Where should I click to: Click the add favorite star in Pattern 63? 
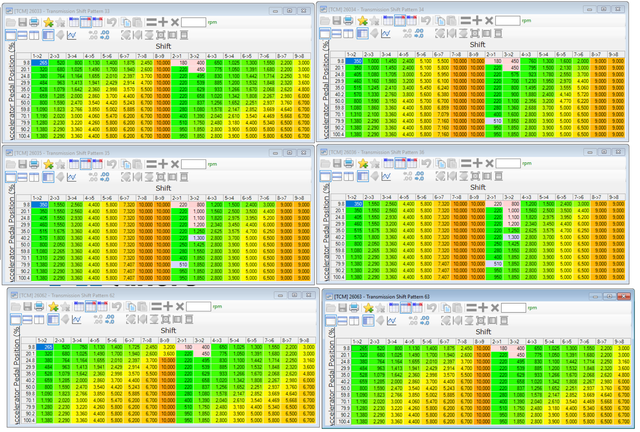(368, 307)
